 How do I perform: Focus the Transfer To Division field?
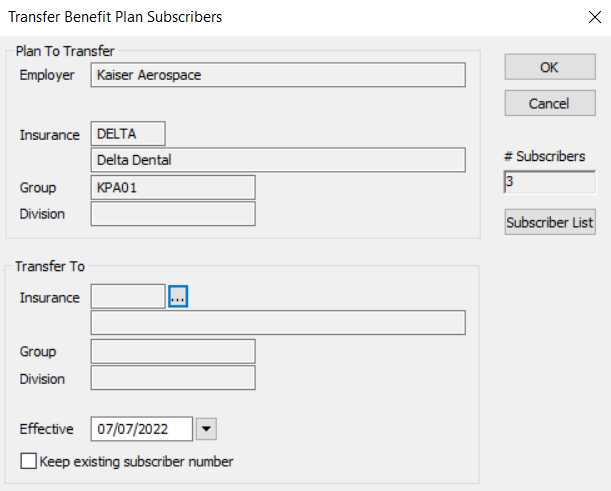172,378
